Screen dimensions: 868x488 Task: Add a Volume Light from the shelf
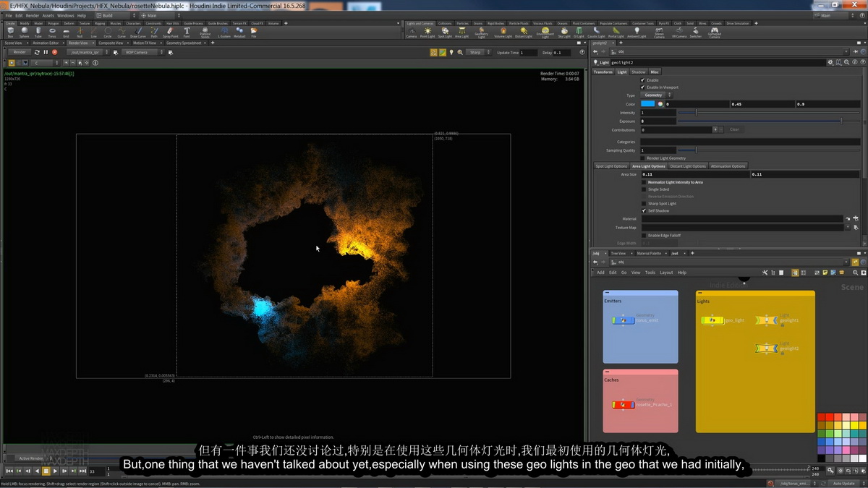[503, 33]
